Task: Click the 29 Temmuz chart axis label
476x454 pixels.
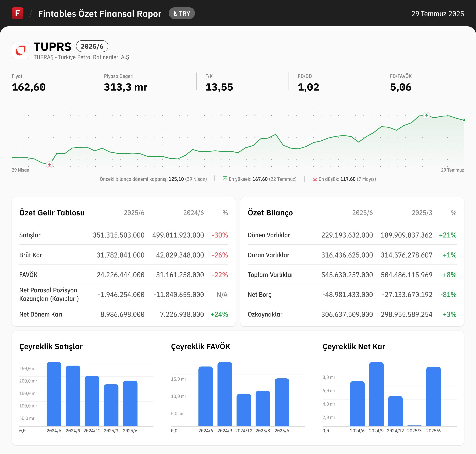Action: pyautogui.click(x=452, y=170)
